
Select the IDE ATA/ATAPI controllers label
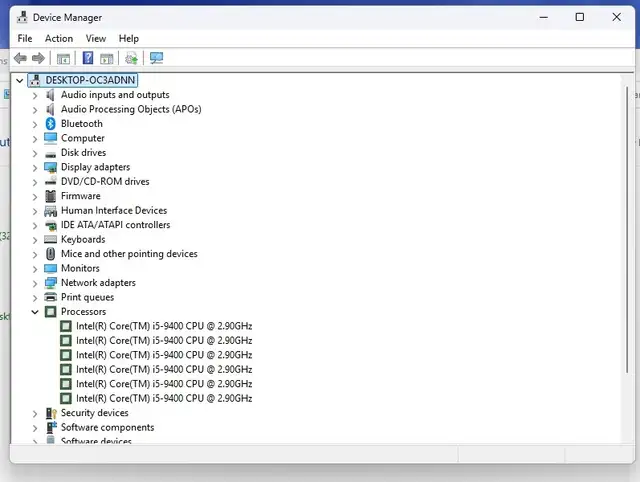point(116,225)
